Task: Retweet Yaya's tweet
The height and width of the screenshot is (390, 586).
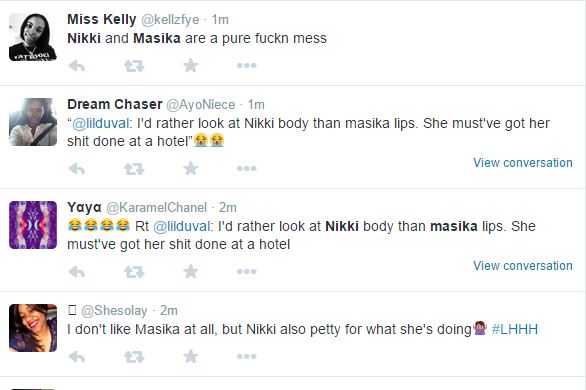Action: [x=134, y=272]
